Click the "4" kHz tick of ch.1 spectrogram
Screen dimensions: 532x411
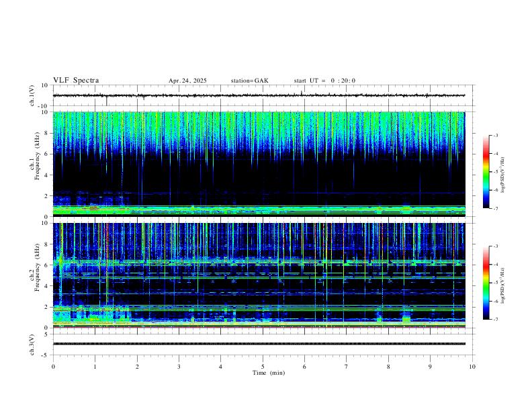[x=46, y=175]
